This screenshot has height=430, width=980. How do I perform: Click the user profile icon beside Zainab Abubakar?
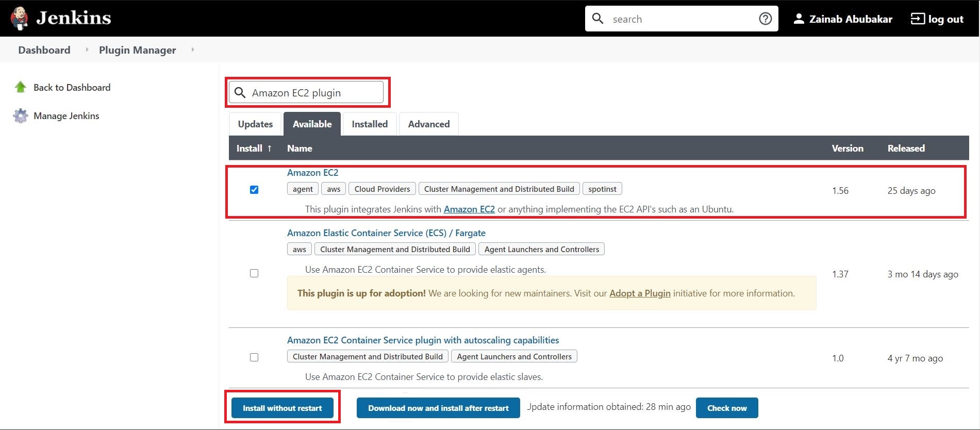799,19
